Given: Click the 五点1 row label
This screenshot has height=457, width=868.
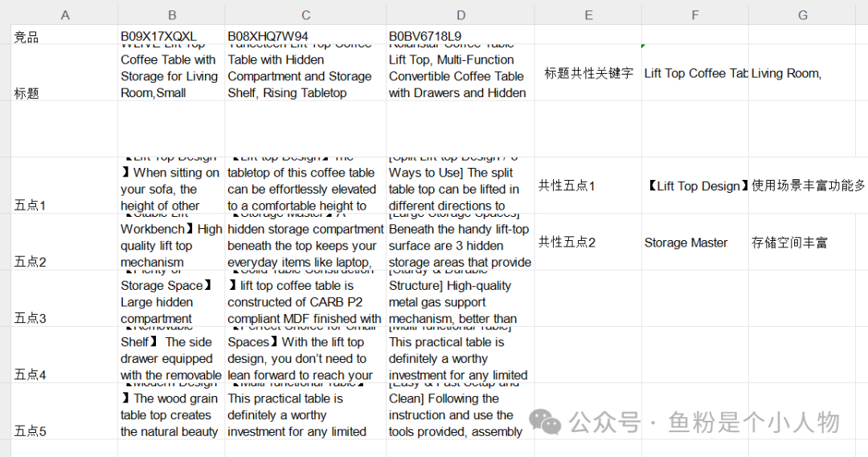Looking at the screenshot, I should click(65, 186).
